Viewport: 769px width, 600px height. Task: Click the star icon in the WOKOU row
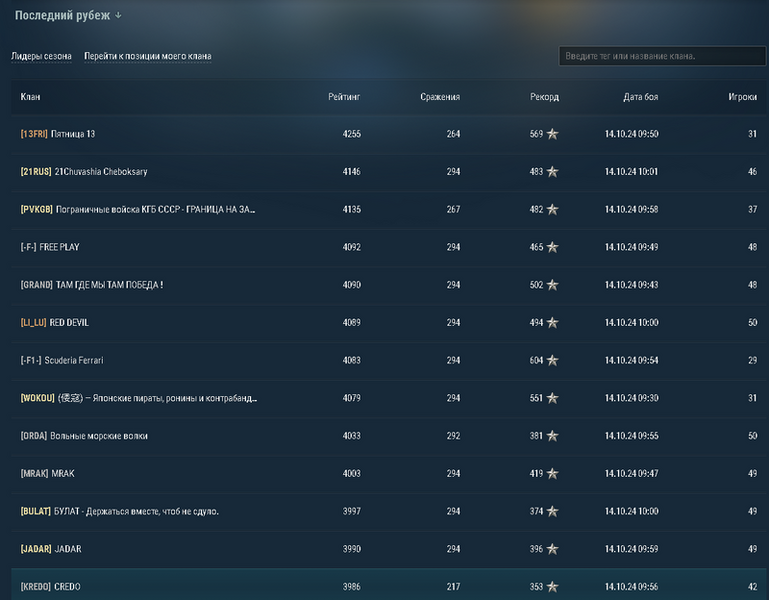coord(552,398)
